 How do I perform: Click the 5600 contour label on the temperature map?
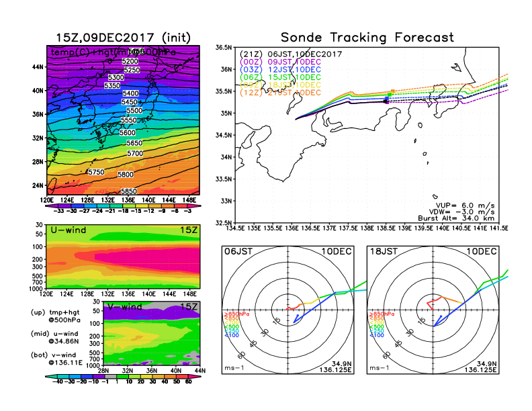128,133
